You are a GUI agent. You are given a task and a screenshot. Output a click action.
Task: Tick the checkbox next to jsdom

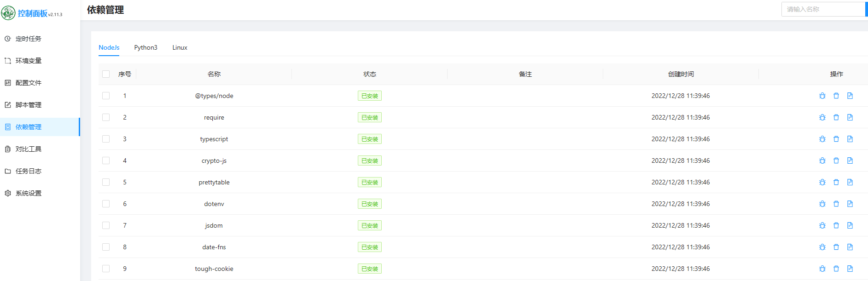[x=106, y=225]
